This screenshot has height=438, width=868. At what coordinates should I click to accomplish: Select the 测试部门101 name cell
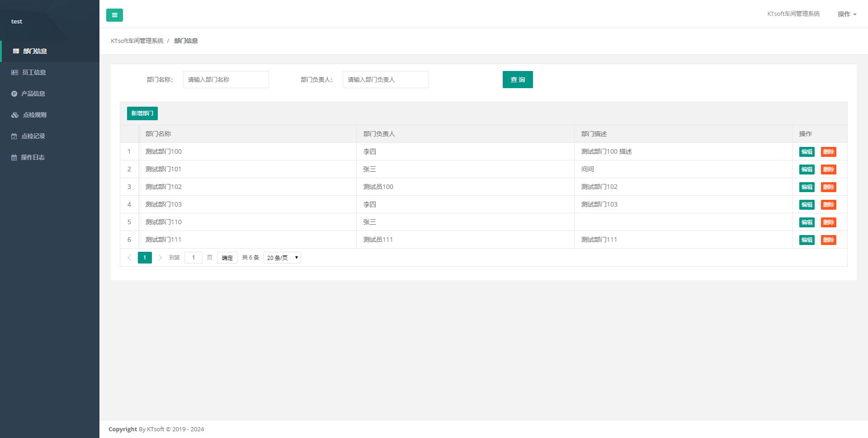click(x=247, y=169)
